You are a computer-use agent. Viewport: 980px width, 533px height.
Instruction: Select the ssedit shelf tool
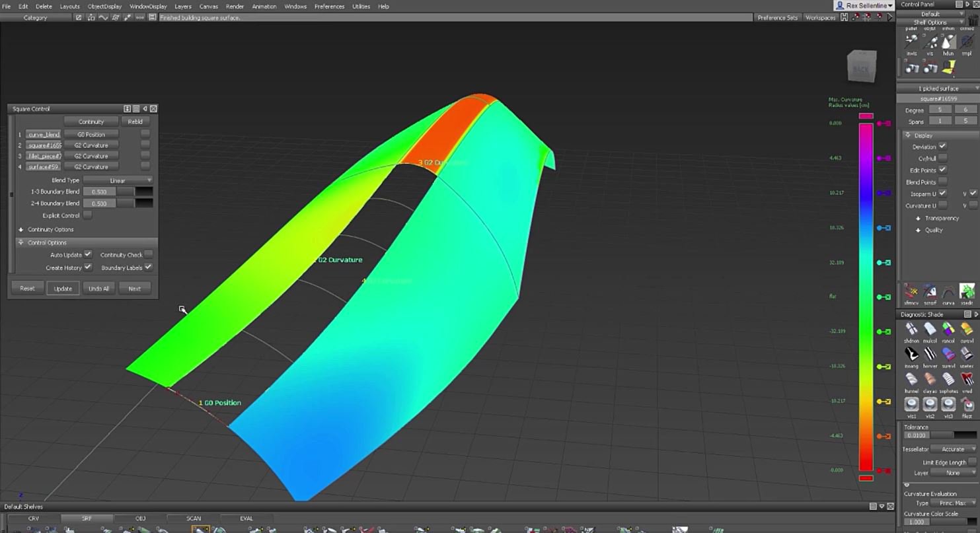(967, 292)
